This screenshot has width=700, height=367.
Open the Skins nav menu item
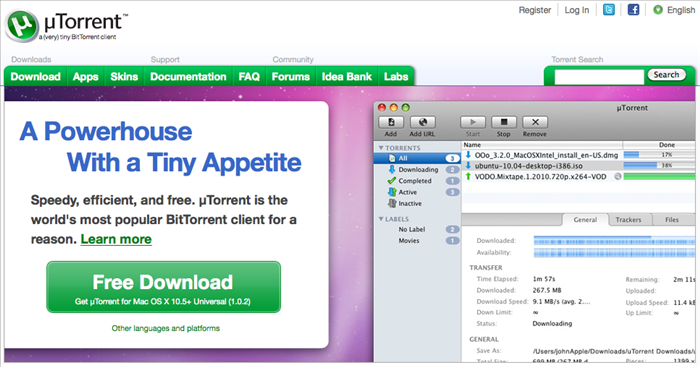coord(124,77)
